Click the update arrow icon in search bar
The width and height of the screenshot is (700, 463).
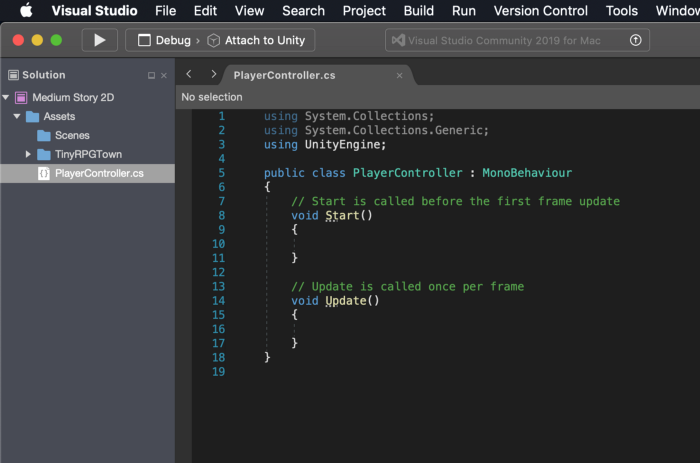pyautogui.click(x=635, y=40)
